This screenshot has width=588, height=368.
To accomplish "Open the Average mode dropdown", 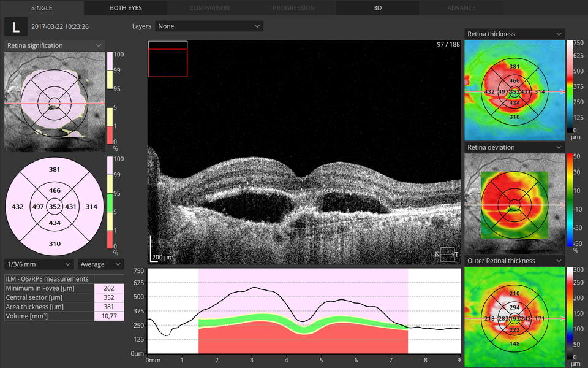I will (101, 264).
